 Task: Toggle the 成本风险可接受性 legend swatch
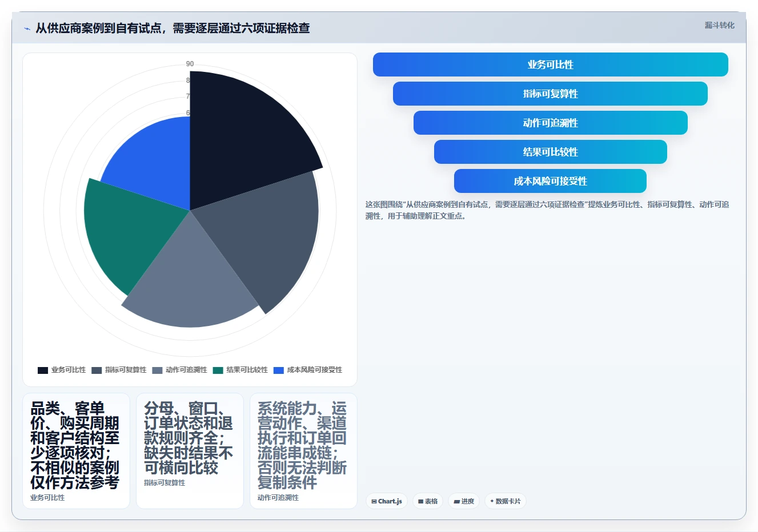(x=279, y=370)
